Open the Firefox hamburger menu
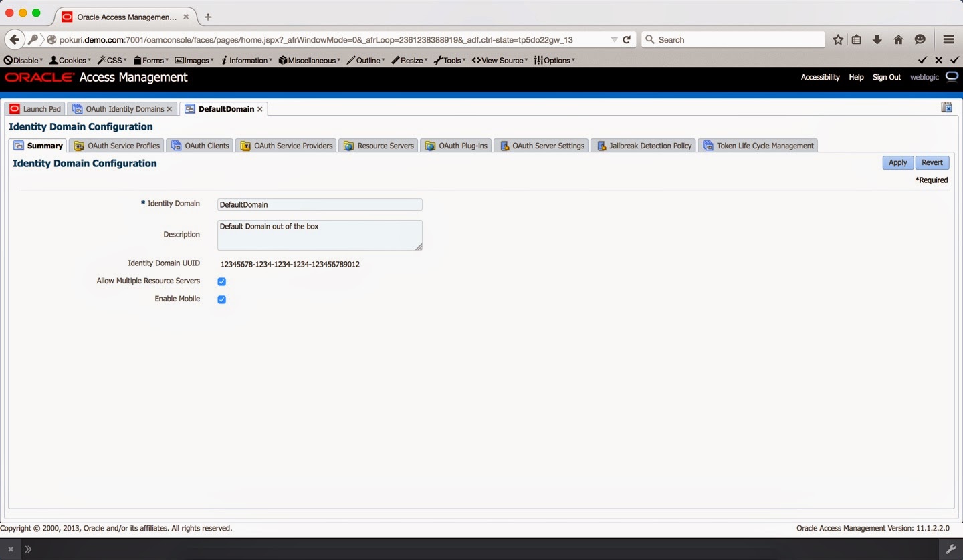The width and height of the screenshot is (963, 560). (x=948, y=39)
